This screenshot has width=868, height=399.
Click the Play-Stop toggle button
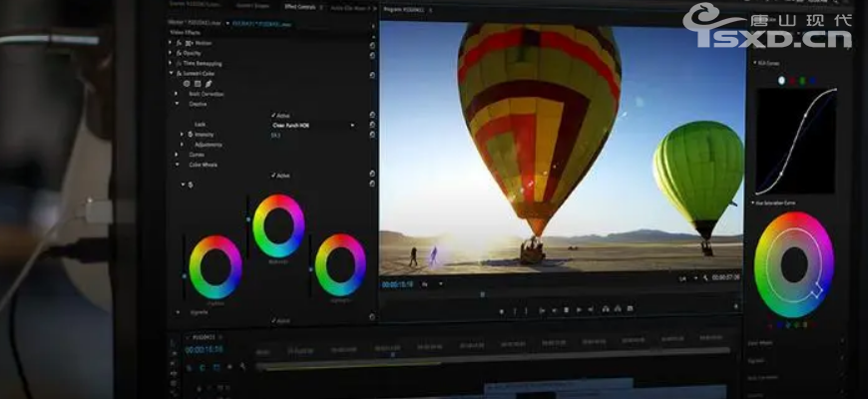(x=566, y=310)
